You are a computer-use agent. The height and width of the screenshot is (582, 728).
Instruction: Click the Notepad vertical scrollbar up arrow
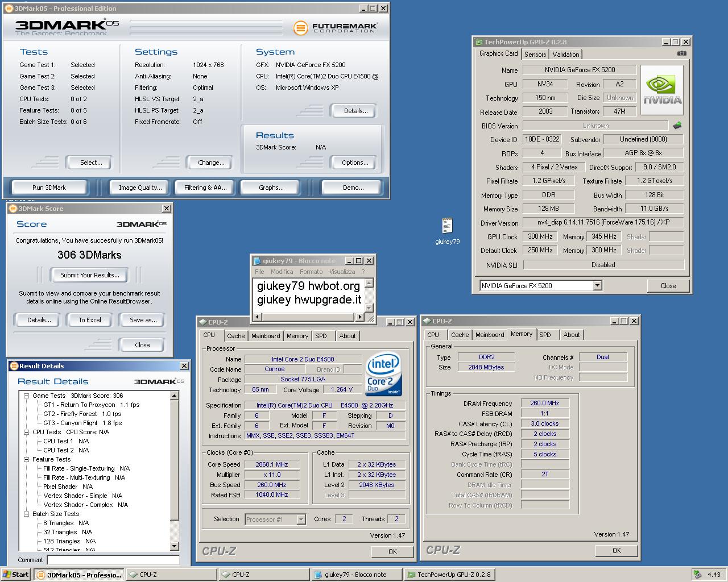[369, 283]
